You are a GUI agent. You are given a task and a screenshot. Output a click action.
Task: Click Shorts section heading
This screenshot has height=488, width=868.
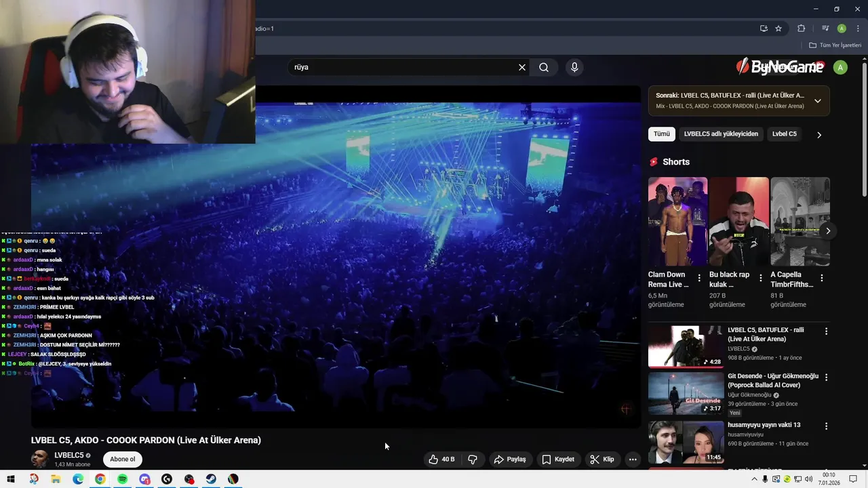tap(676, 162)
